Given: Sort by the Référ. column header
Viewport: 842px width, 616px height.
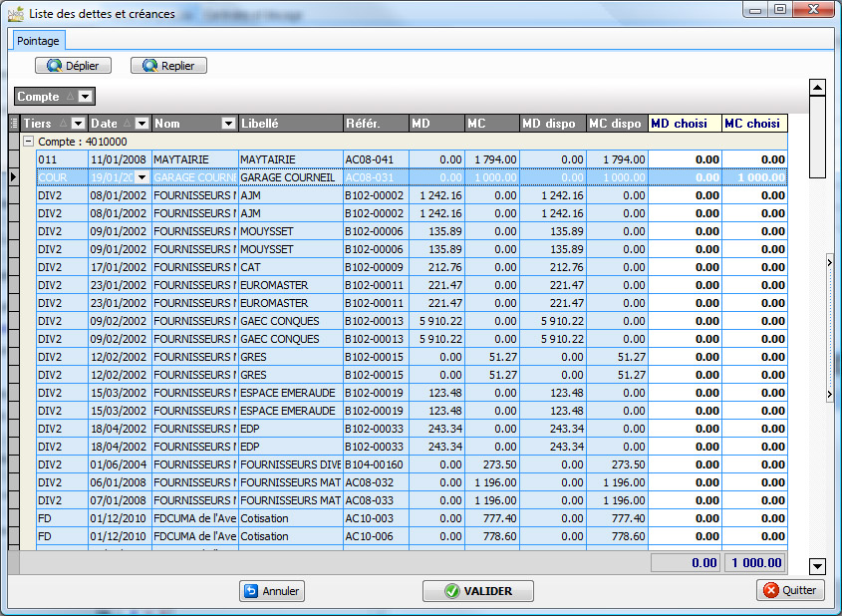Looking at the screenshot, I should tap(376, 123).
